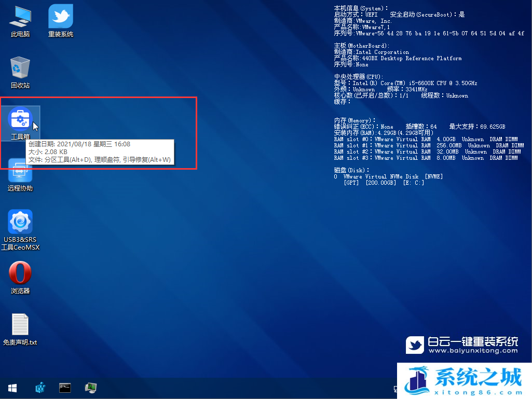Click the Twitter bird logo in the watermark
The height and width of the screenshot is (399, 532).
pos(415,345)
